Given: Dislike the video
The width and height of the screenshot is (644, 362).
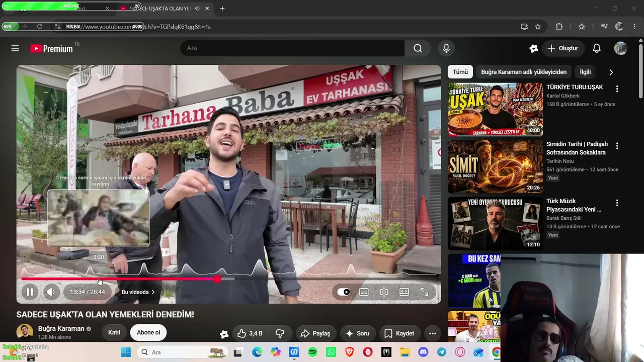Looking at the screenshot, I should (x=280, y=333).
